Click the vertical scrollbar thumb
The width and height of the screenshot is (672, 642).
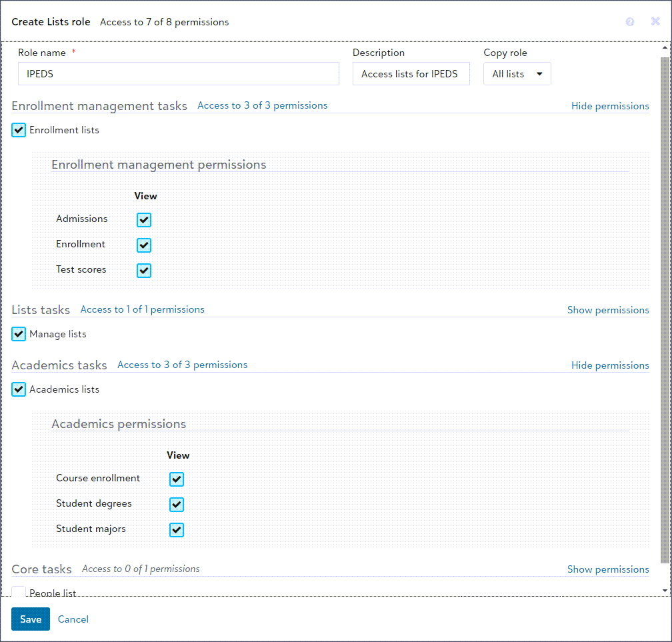point(665,310)
